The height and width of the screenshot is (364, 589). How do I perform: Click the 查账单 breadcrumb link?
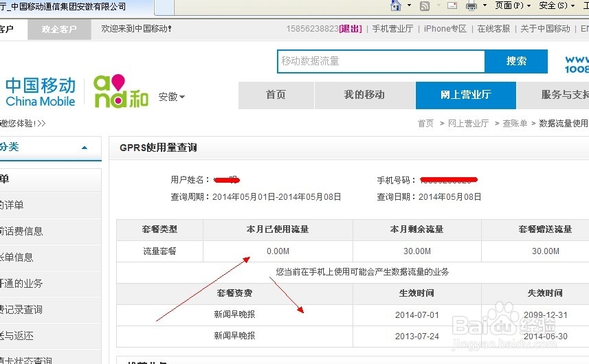(515, 124)
